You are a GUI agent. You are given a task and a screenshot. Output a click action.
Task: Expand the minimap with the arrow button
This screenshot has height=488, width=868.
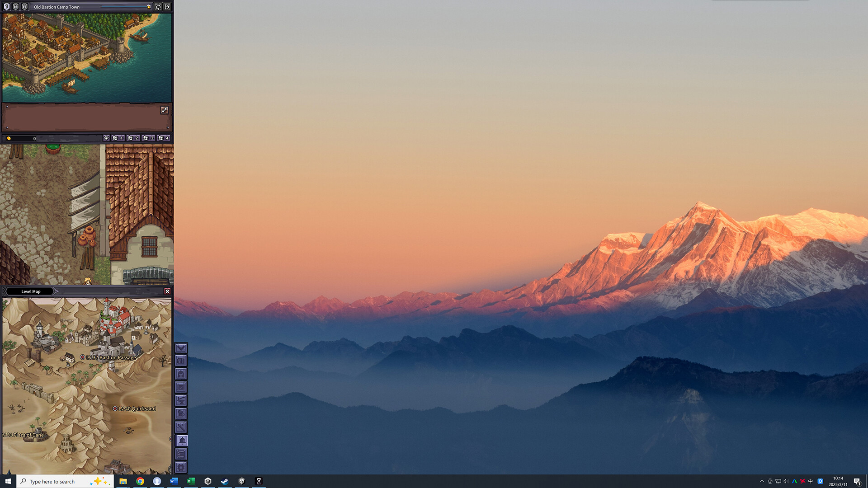164,109
